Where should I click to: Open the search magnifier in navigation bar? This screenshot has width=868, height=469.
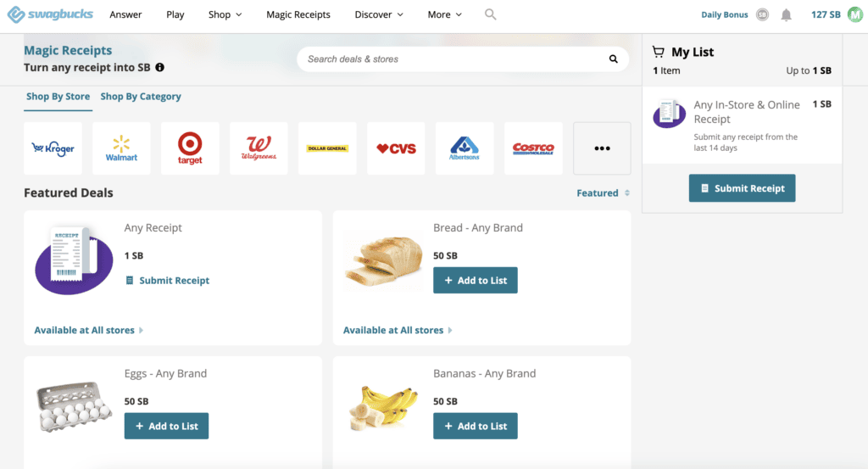click(x=491, y=14)
